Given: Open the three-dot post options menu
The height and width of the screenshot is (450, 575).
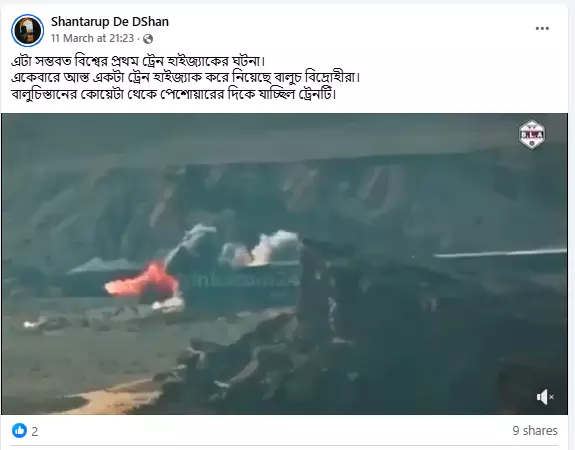Looking at the screenshot, I should coord(542,28).
